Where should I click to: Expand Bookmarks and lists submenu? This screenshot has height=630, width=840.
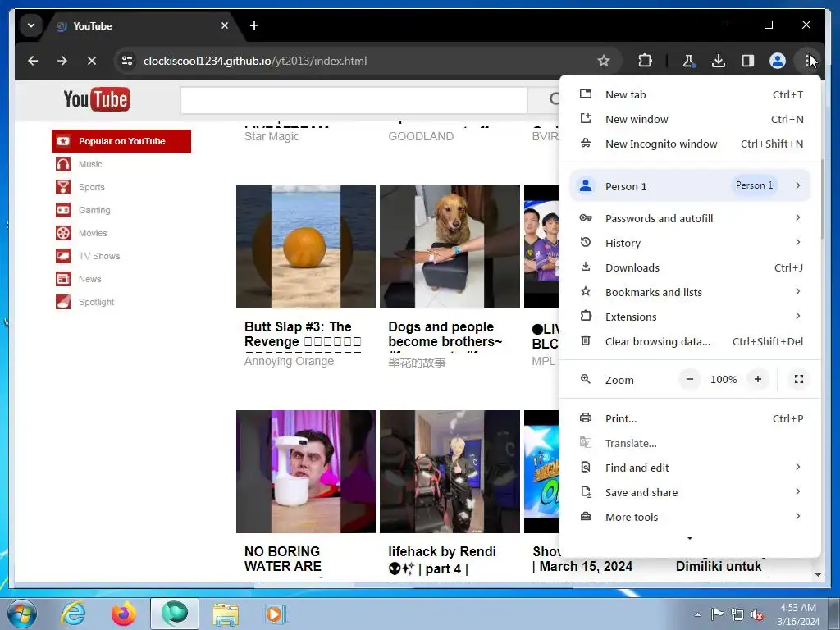[690, 292]
